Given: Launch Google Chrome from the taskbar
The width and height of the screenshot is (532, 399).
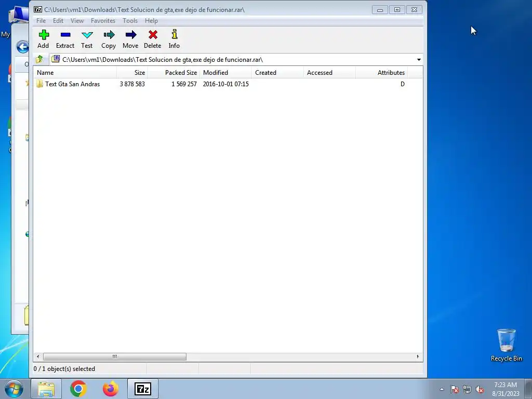Looking at the screenshot, I should pyautogui.click(x=78, y=389).
